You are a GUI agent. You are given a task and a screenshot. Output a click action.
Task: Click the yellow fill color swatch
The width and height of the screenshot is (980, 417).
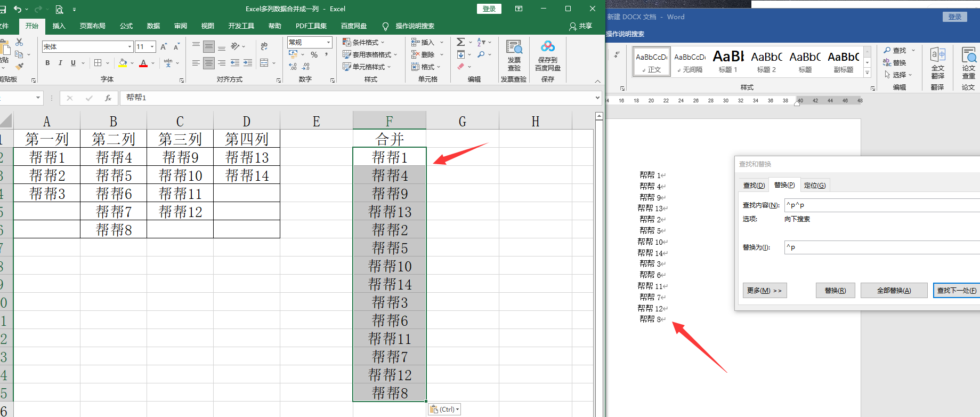(123, 63)
